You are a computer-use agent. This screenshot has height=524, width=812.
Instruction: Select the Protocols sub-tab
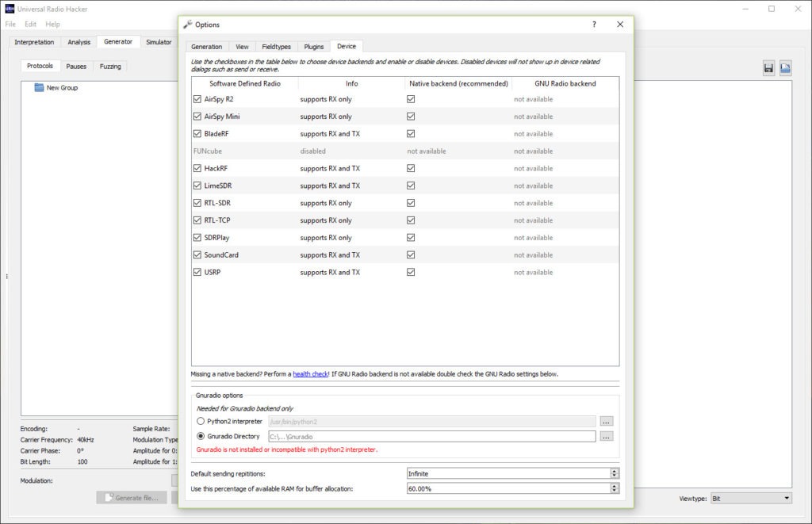[x=40, y=66]
